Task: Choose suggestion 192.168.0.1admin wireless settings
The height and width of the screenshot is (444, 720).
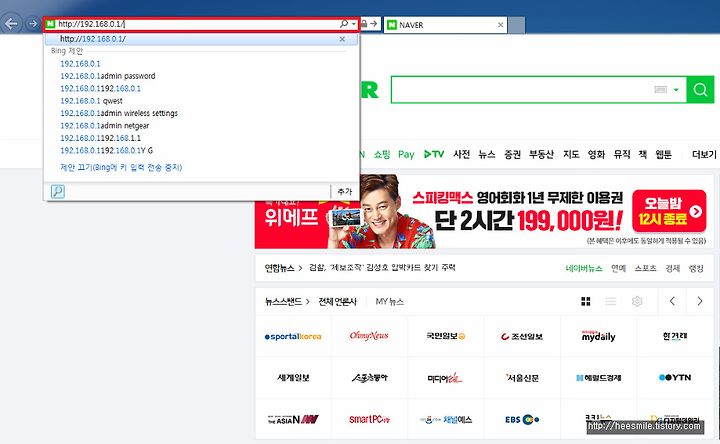Action: (119, 113)
